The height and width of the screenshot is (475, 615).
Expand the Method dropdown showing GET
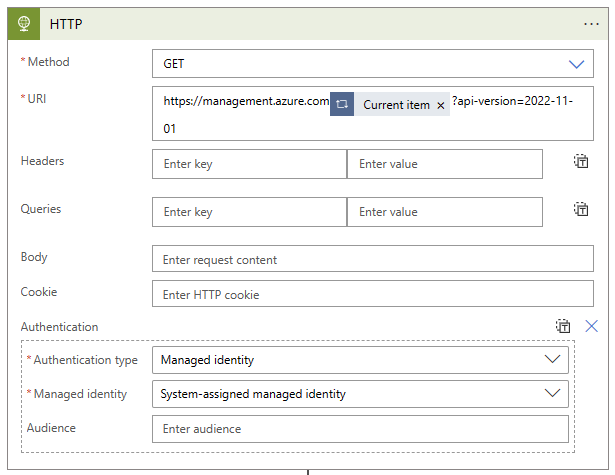(x=576, y=64)
